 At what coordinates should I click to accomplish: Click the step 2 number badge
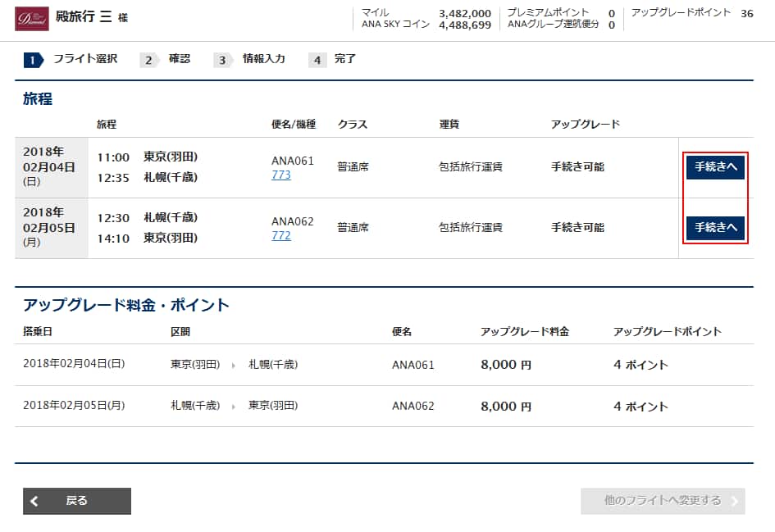click(x=148, y=60)
